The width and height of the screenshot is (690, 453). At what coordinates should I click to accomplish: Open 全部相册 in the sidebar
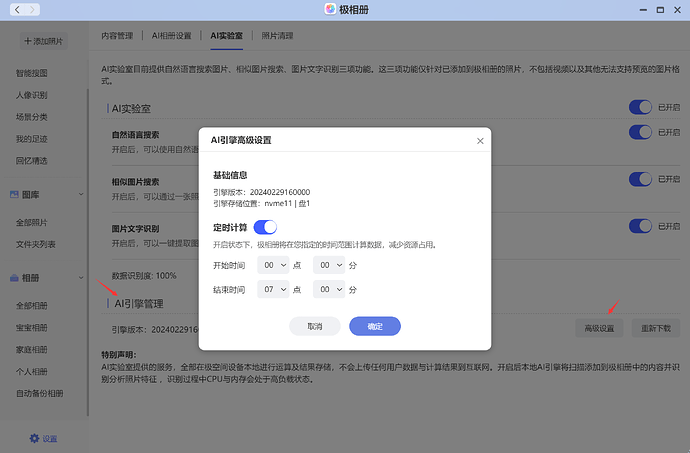coord(32,306)
